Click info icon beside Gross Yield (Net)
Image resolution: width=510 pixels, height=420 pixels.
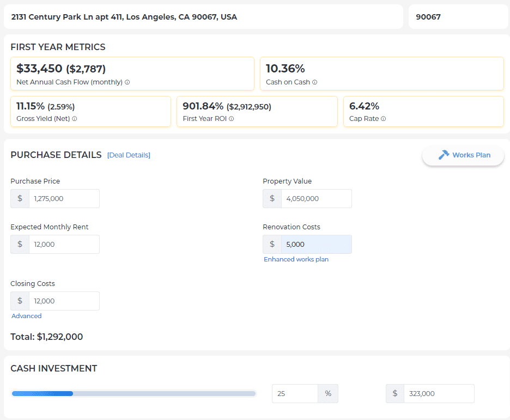point(75,119)
